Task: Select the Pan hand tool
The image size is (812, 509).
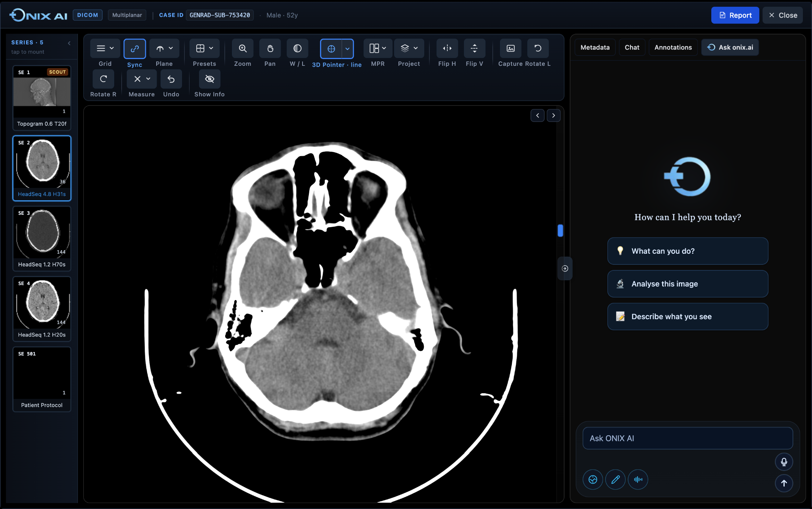Action: pyautogui.click(x=270, y=48)
